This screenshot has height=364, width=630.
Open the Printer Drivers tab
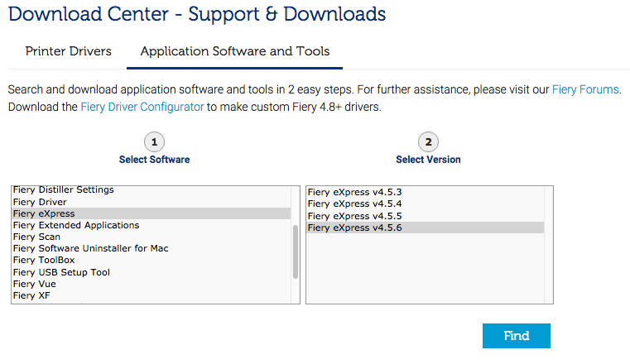(x=69, y=51)
